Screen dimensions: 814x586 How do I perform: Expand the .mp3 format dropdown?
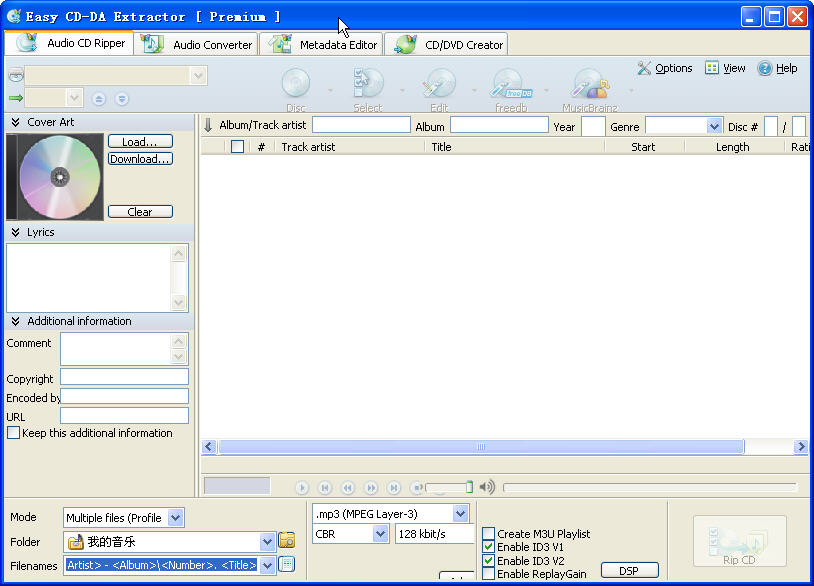tap(460, 514)
